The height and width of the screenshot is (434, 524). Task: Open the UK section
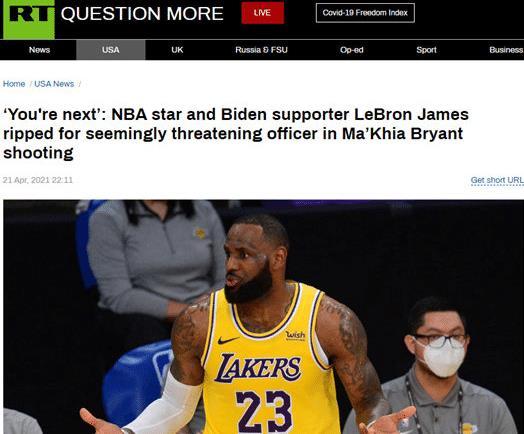(177, 50)
